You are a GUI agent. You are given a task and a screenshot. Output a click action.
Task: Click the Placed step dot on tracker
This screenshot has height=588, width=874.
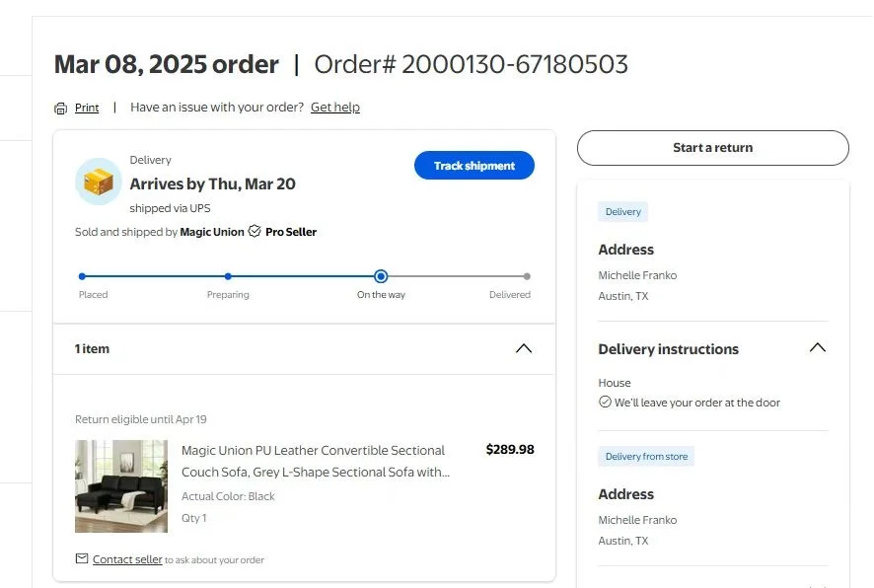point(82,277)
